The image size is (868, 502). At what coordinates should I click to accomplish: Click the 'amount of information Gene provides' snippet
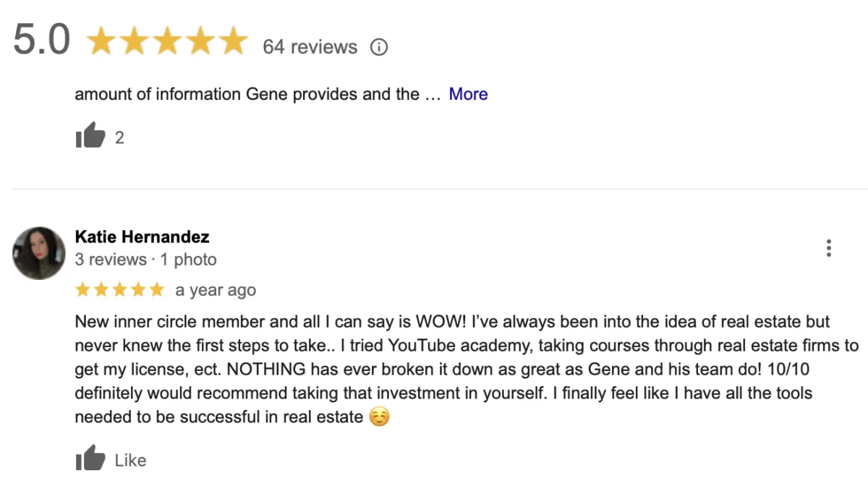247,94
